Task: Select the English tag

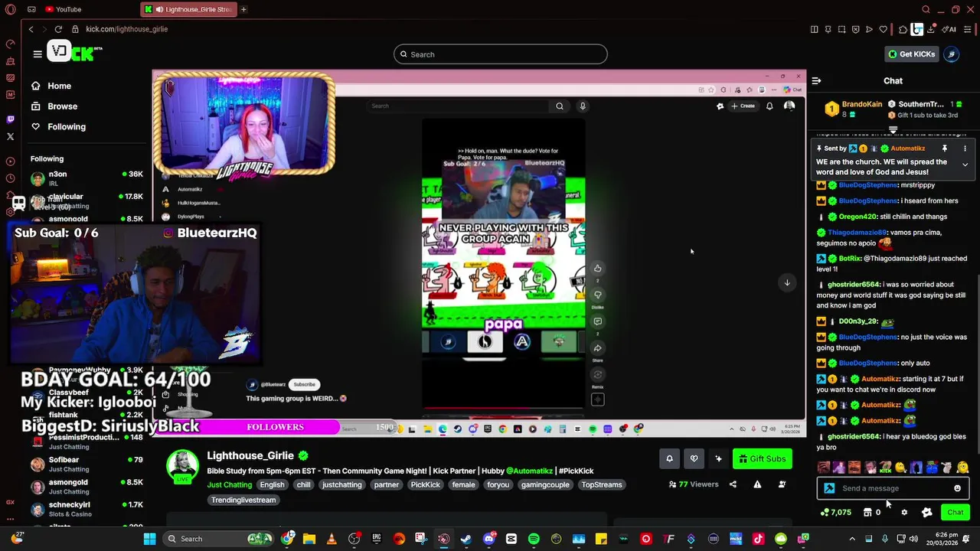Action: point(272,484)
